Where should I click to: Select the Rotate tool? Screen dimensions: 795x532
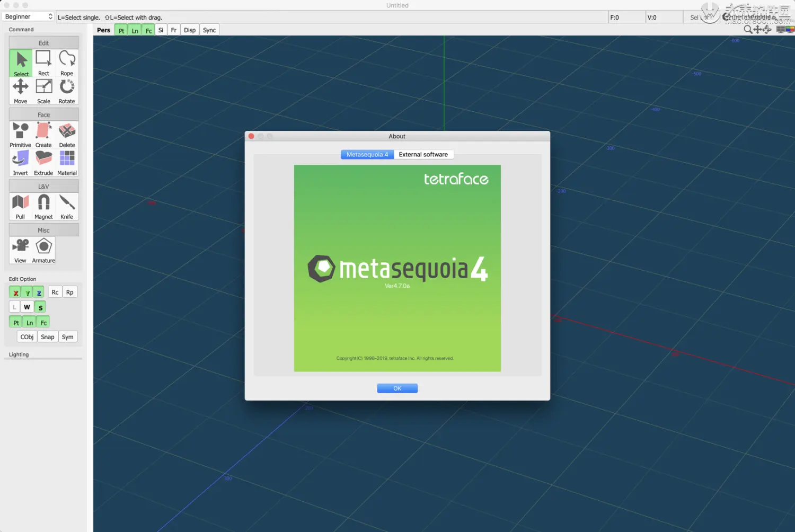[x=67, y=91]
